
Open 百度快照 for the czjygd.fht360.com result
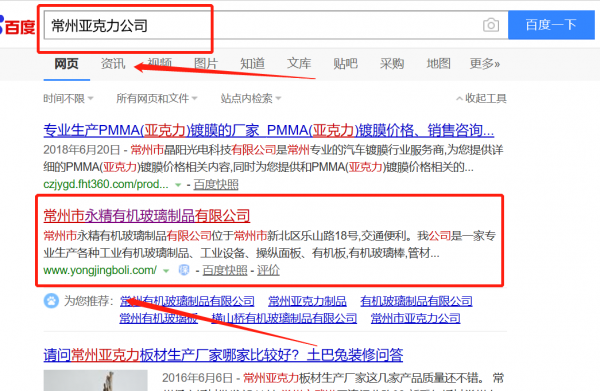coord(216,184)
